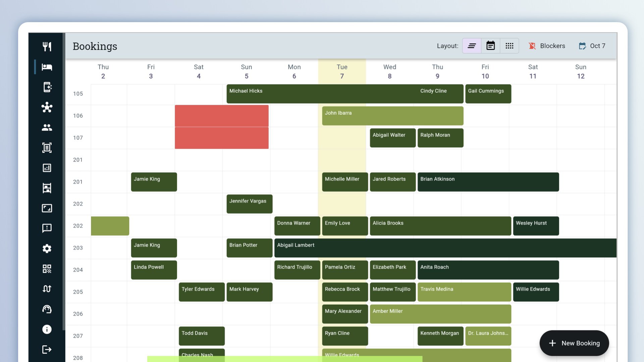Click the logout icon in sidebar
Image resolution: width=644 pixels, height=362 pixels.
click(47, 350)
